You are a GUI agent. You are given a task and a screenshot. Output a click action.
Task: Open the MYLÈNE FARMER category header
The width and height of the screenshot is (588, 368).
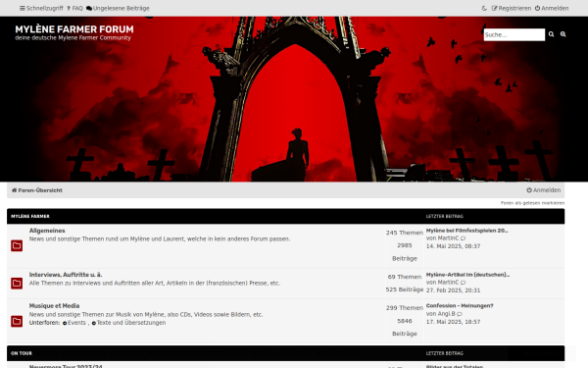pos(30,216)
